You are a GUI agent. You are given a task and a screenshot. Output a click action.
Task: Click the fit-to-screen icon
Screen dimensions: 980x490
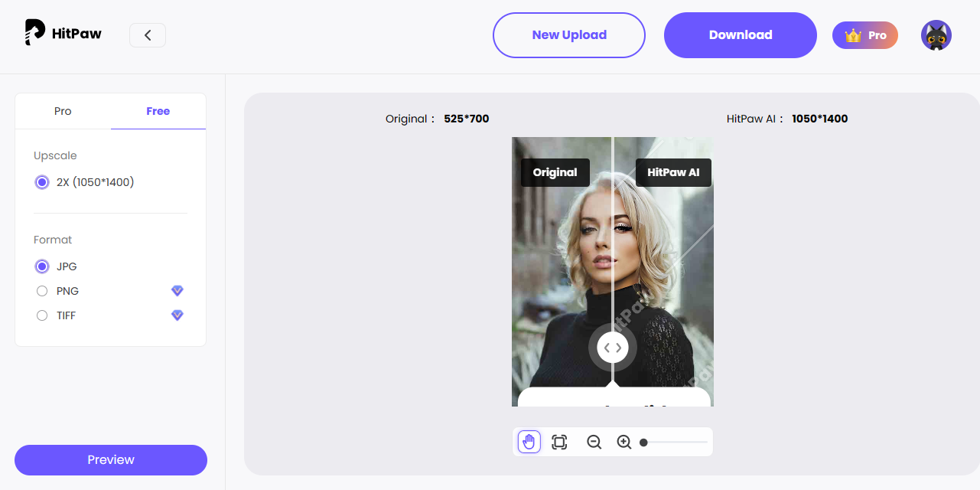pos(559,442)
